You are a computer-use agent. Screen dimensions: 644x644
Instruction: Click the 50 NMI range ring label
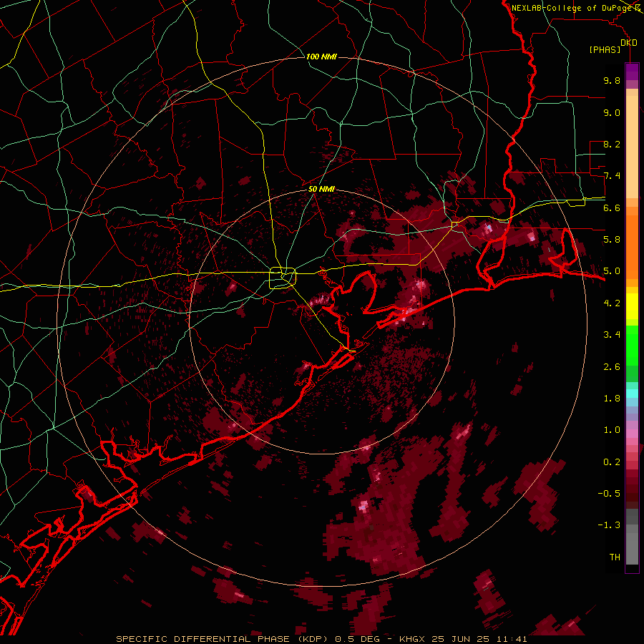click(x=321, y=189)
